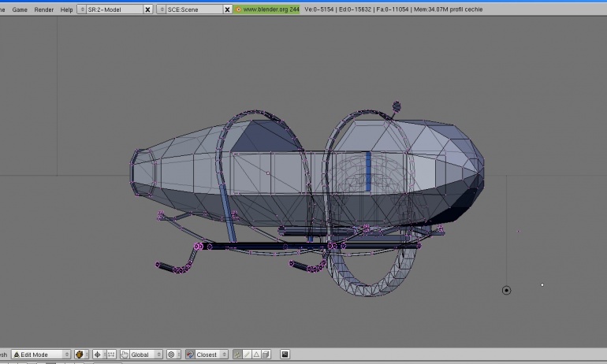Open the screen layout selector arrows beside SR:2-Model
This screenshot has height=364, width=607.
pyautogui.click(x=82, y=9)
